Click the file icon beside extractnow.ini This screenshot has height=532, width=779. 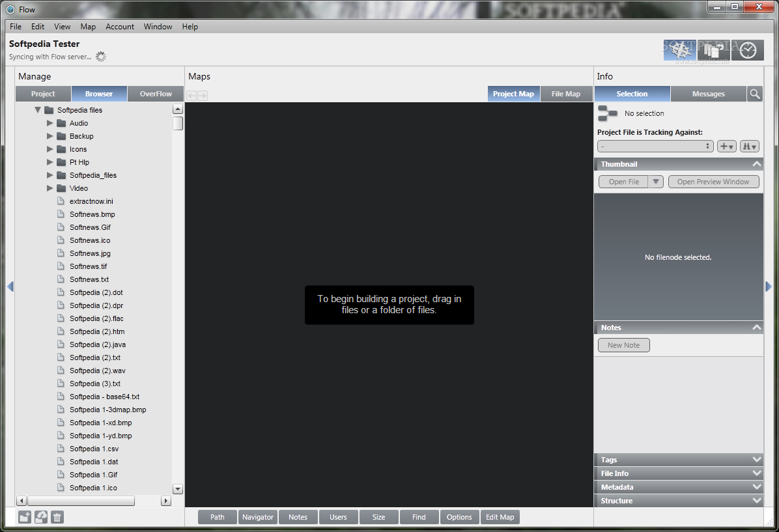(x=61, y=201)
